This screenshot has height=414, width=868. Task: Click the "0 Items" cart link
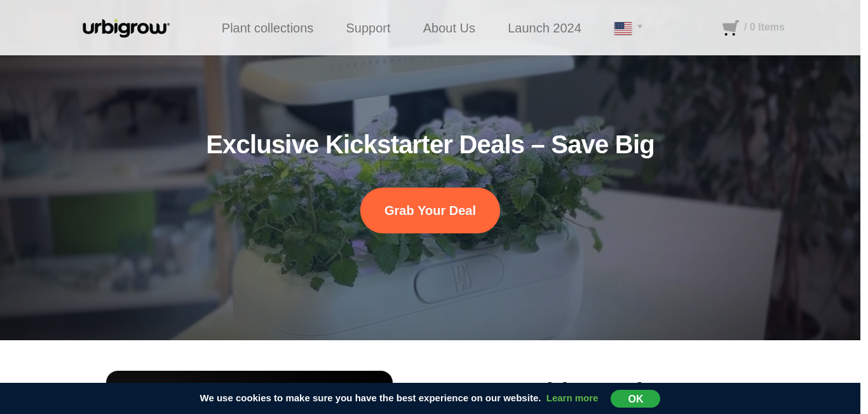pyautogui.click(x=764, y=27)
